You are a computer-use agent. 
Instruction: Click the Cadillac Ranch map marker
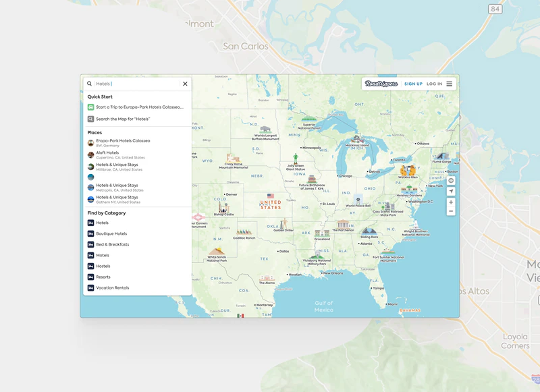click(244, 233)
